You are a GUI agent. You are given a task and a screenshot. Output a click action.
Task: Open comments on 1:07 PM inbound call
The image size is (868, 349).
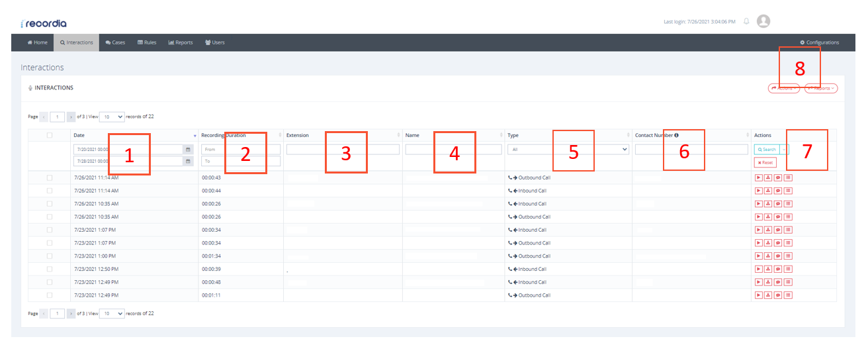778,230
